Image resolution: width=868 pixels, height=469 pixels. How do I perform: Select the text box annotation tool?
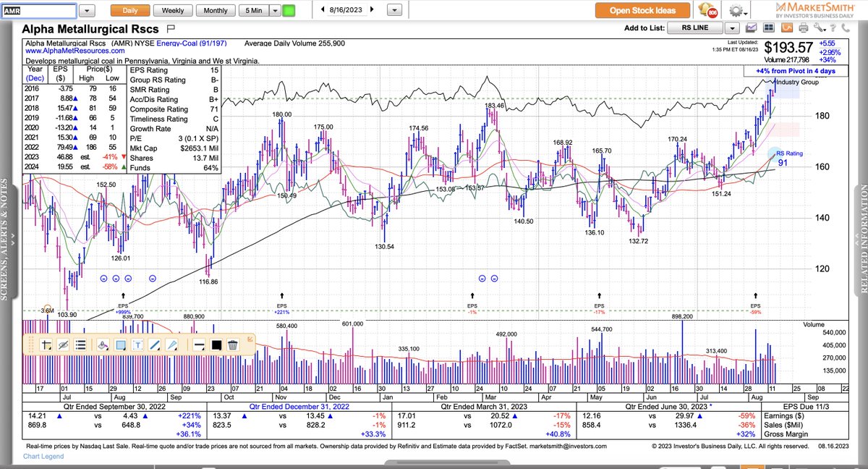[x=138, y=345]
